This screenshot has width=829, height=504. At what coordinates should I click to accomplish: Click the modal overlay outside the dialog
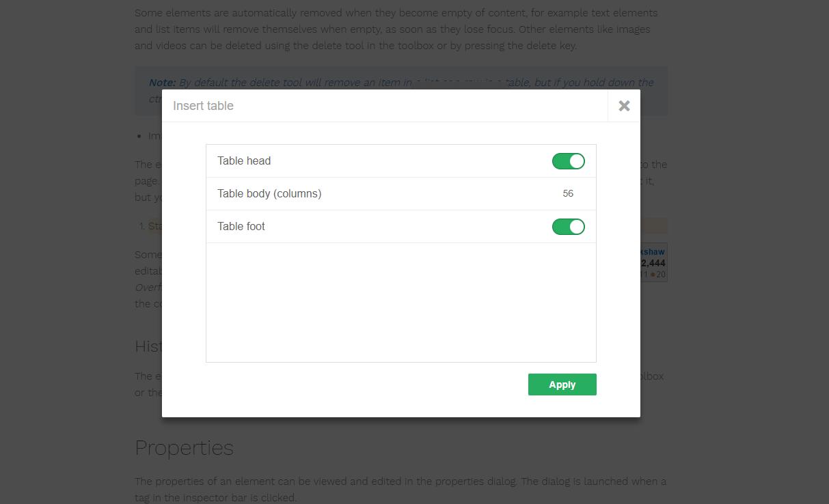[x=68, y=273]
